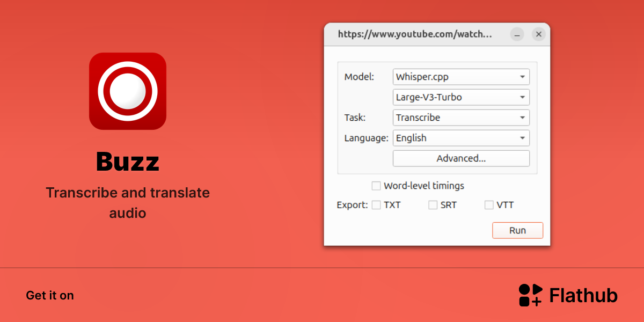Open the Advanced... settings button

click(x=461, y=158)
